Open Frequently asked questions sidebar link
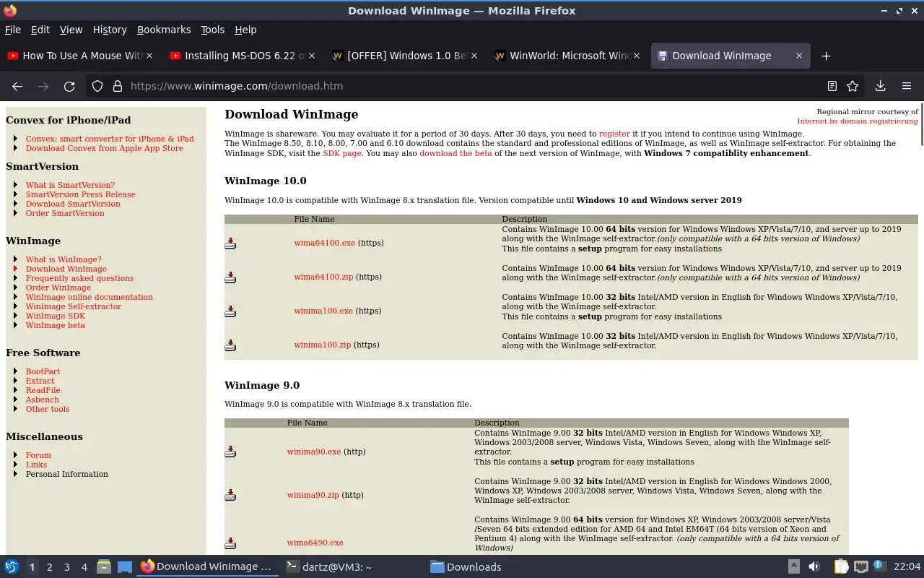Viewport: 924px width, 578px height. tap(79, 278)
